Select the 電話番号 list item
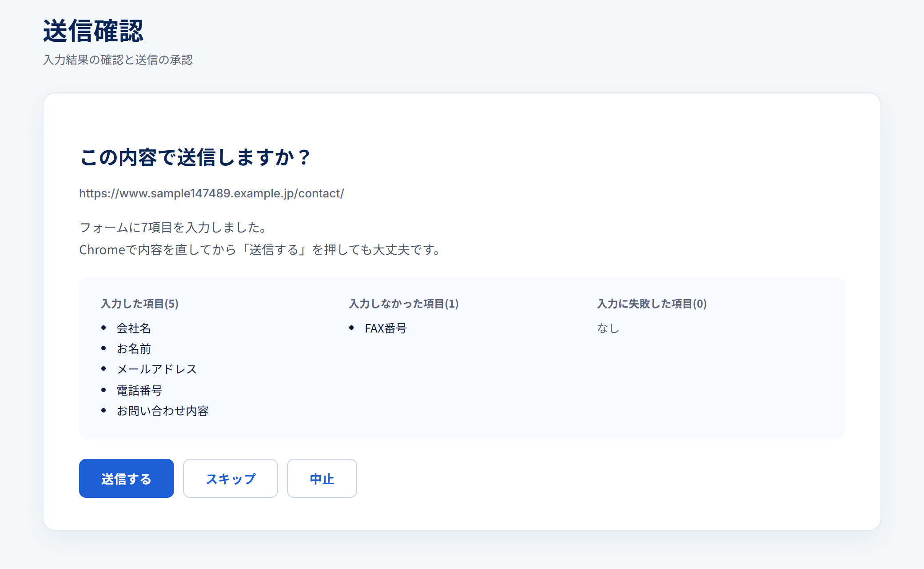924x569 pixels. (x=139, y=390)
